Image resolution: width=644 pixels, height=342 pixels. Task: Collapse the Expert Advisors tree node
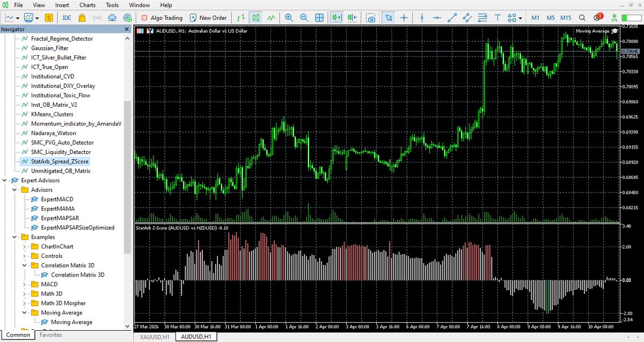coord(5,181)
